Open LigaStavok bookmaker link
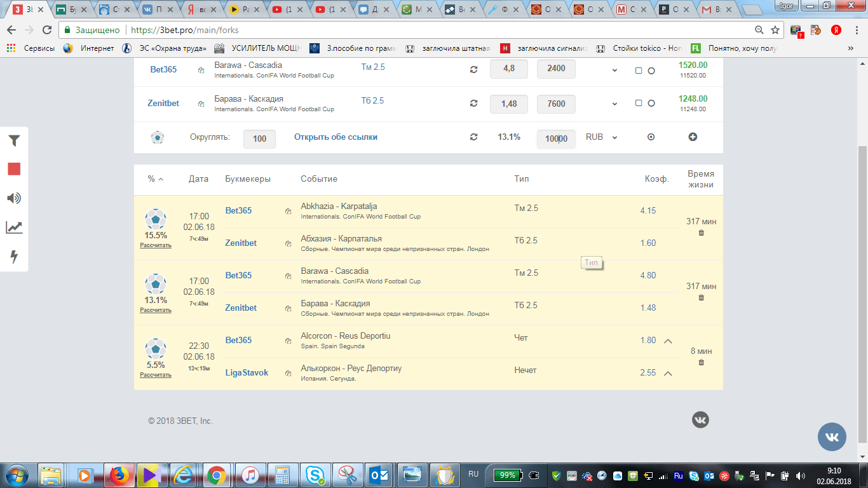 (x=247, y=373)
